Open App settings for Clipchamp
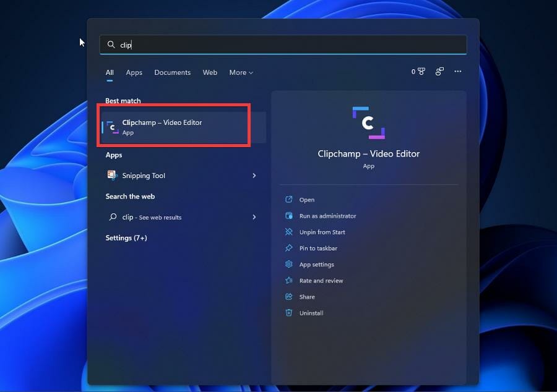557x392 pixels. (316, 265)
